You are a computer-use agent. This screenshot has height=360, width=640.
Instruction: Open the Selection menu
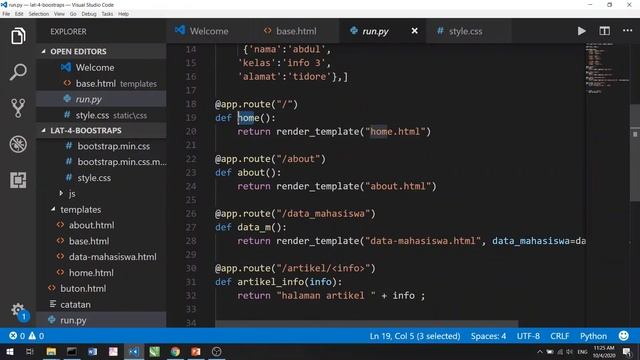click(x=39, y=14)
